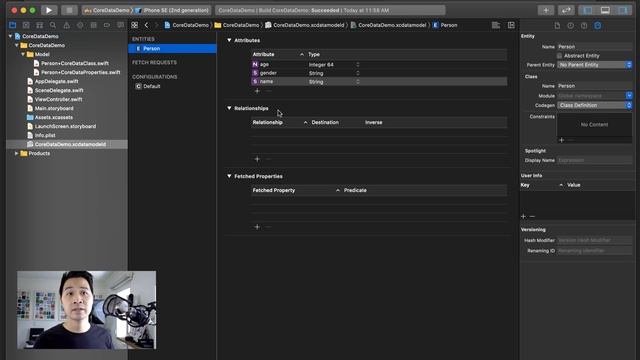This screenshot has height=360, width=640.
Task: Open the Library with the plus toolbar button
Action: coord(546,10)
